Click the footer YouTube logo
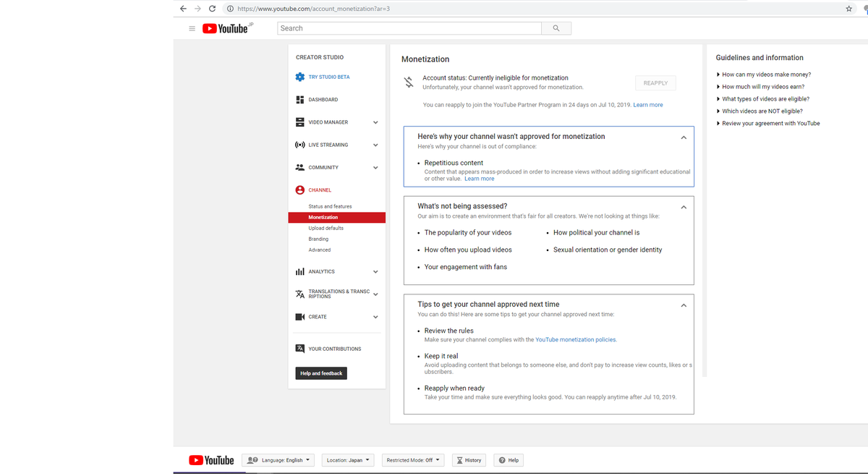868x476 pixels. tap(211, 460)
